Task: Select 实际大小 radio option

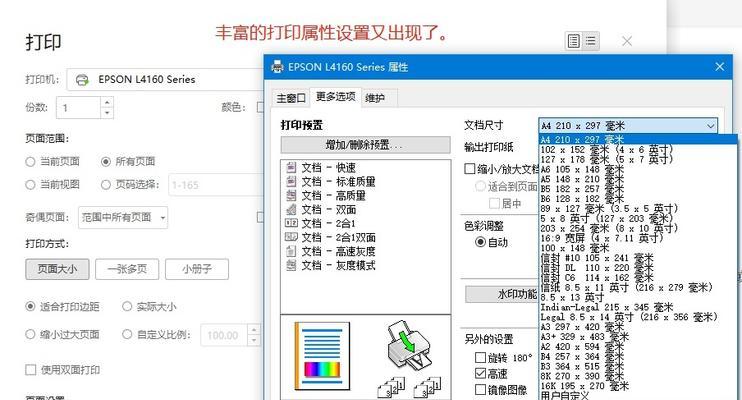Action: (x=127, y=307)
